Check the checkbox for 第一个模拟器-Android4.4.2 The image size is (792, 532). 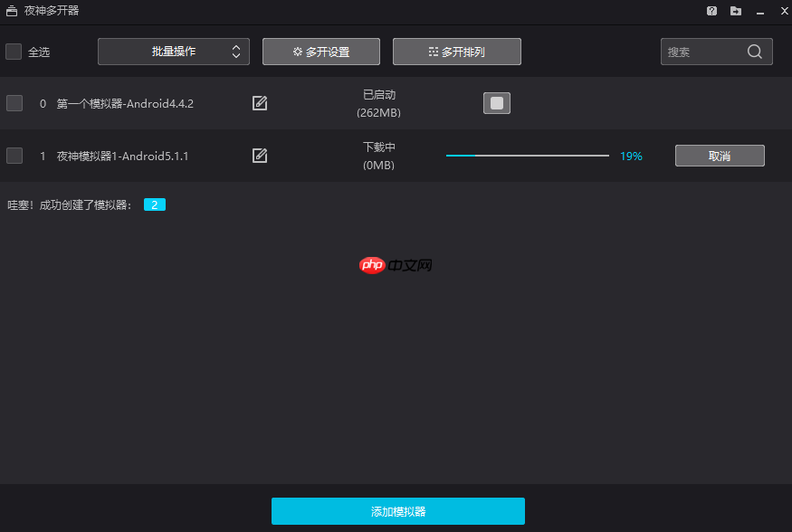[14, 103]
